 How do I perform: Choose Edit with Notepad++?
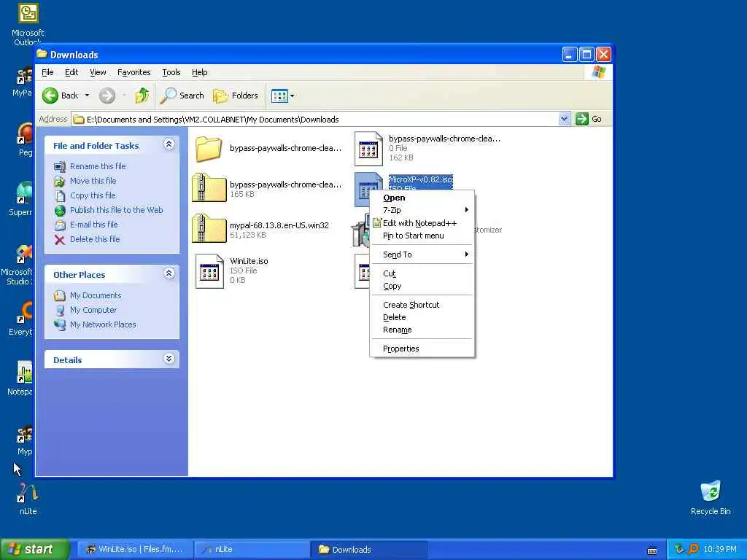point(422,223)
